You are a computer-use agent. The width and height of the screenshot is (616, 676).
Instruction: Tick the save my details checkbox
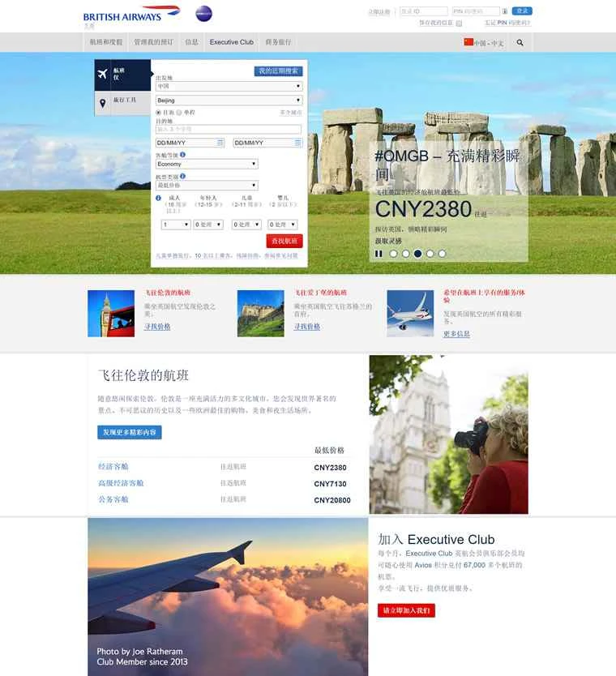[x=459, y=24]
